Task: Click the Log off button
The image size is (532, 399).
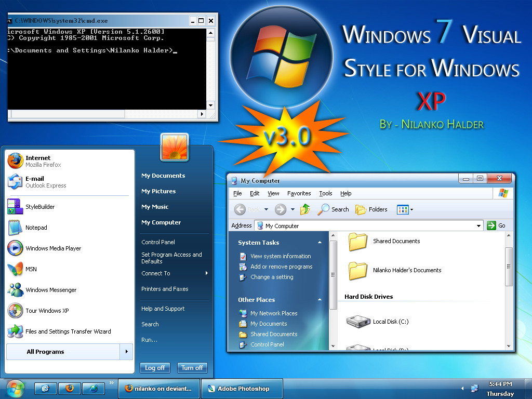Action: point(155,368)
